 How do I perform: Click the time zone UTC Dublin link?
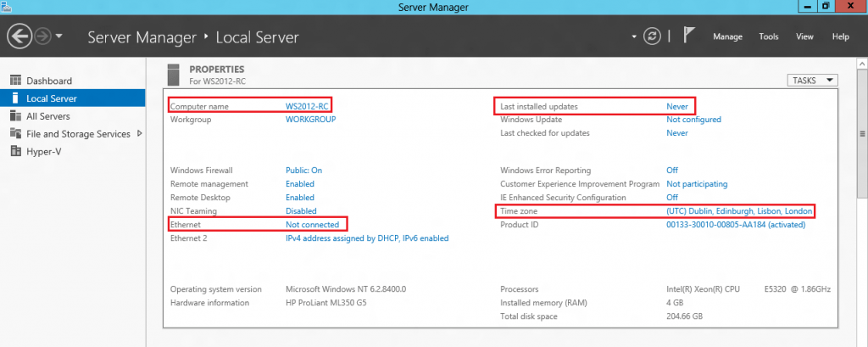(739, 211)
